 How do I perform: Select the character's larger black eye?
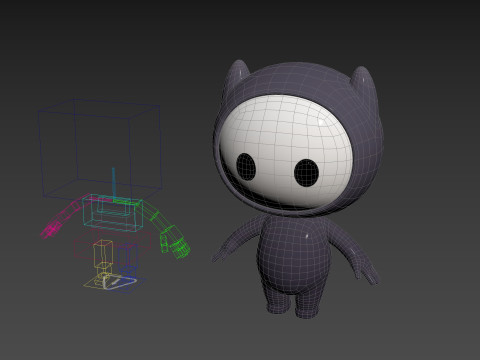[306, 173]
